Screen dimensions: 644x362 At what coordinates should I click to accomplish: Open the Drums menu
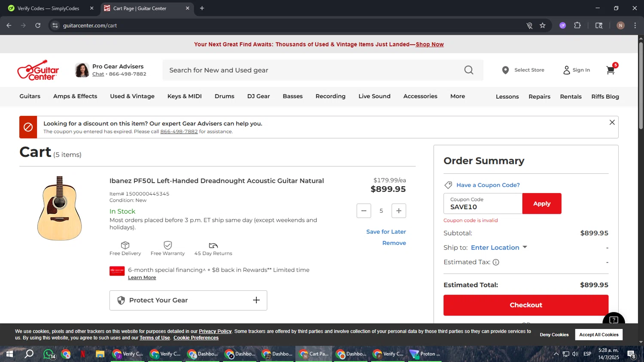point(225,96)
